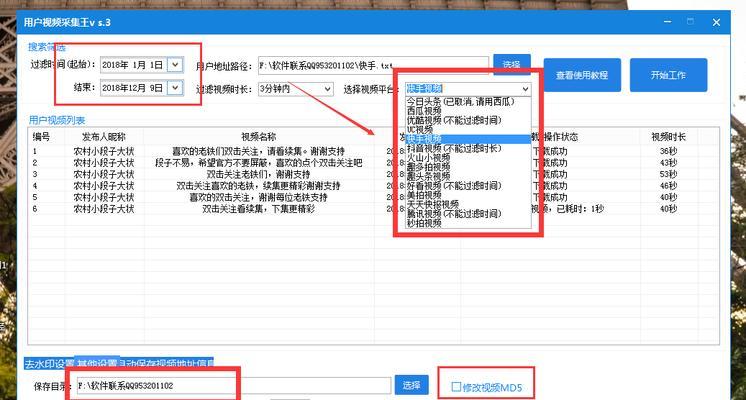Click the 视频名称 column header

click(x=258, y=137)
